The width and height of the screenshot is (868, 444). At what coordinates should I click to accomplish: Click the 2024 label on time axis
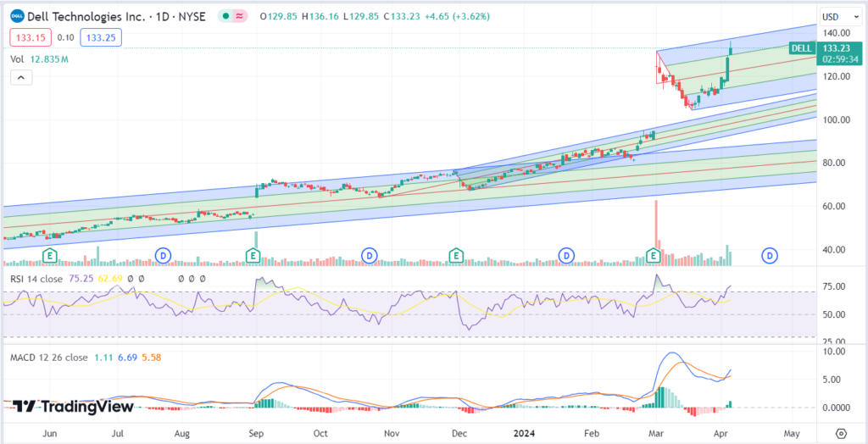(x=524, y=432)
